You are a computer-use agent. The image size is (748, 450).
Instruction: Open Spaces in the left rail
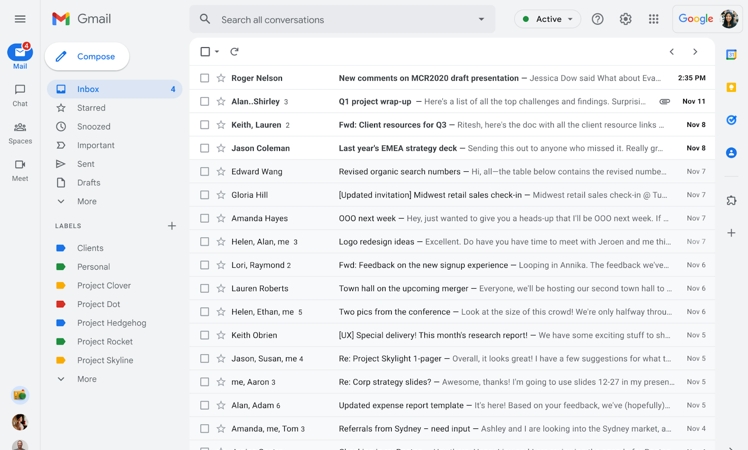point(20,133)
